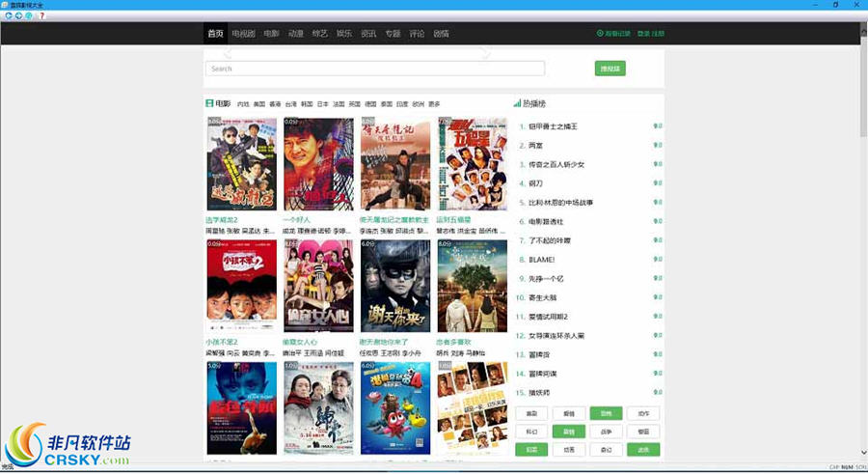Open the 综艺 tab
Screen dimensions: 868x474
(320, 33)
